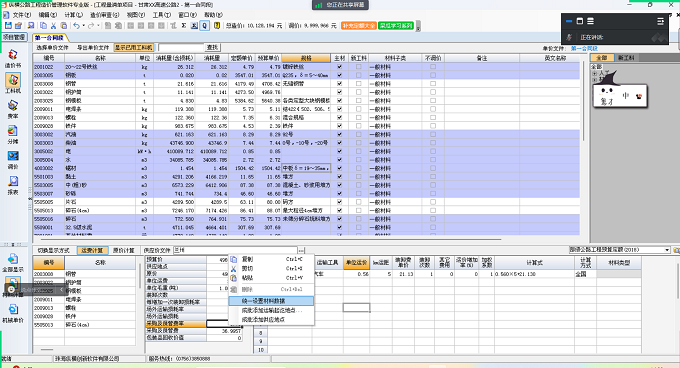
Task: Open the 部颁公路工程预算定额 dropdown
Action: tap(667, 250)
